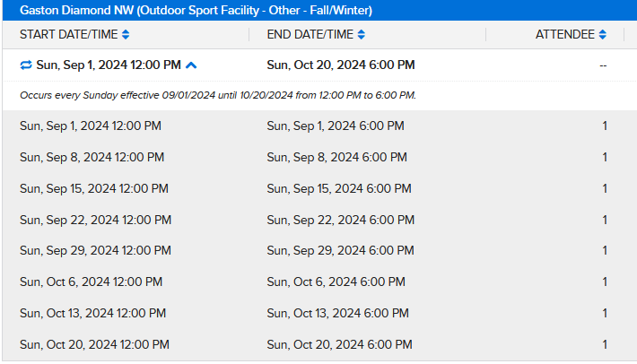Click the attendee dashes in the series summary row
637x364 pixels.
(603, 65)
